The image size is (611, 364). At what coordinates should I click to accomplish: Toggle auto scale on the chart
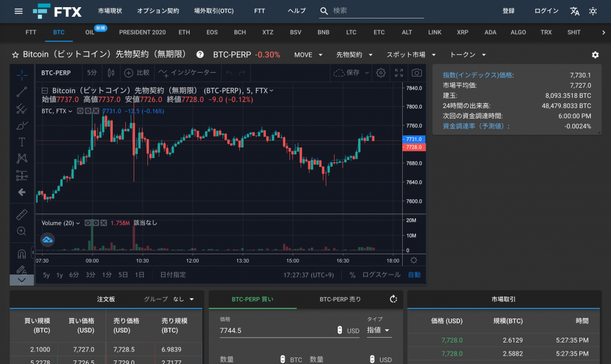(x=414, y=275)
